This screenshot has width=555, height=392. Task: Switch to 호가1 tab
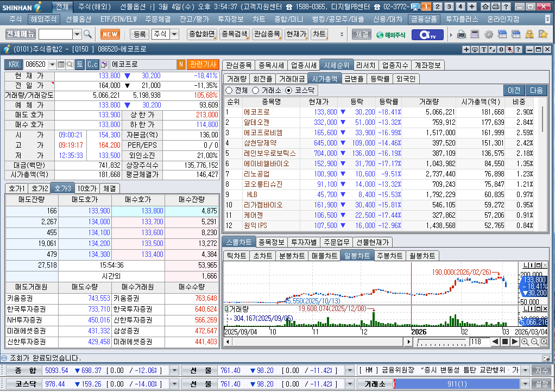click(16, 188)
